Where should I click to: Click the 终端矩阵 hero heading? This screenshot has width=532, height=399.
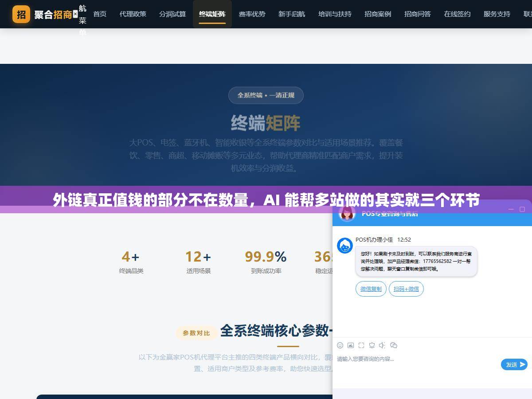point(266,123)
